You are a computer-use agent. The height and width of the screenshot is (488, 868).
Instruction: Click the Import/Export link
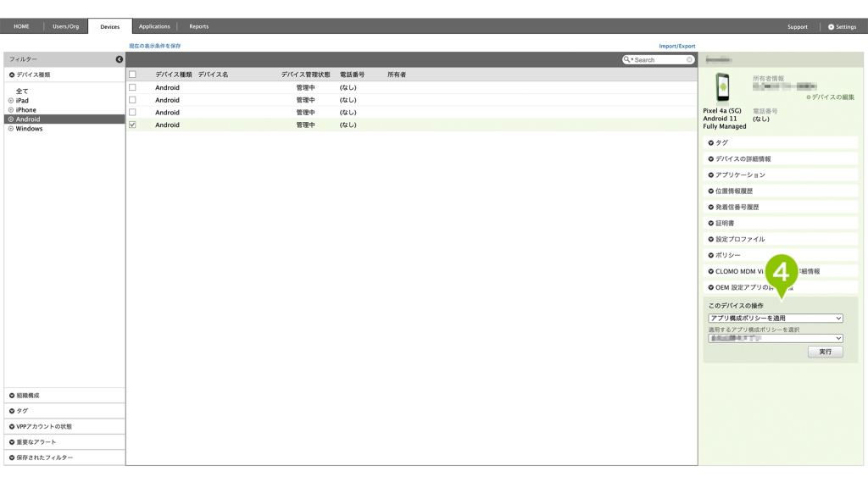(x=677, y=46)
